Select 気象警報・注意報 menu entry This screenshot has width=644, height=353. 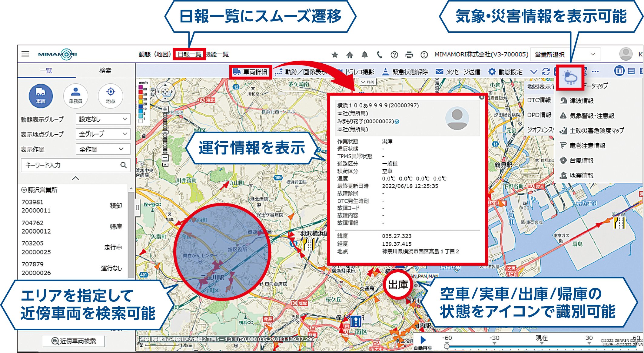coord(587,116)
